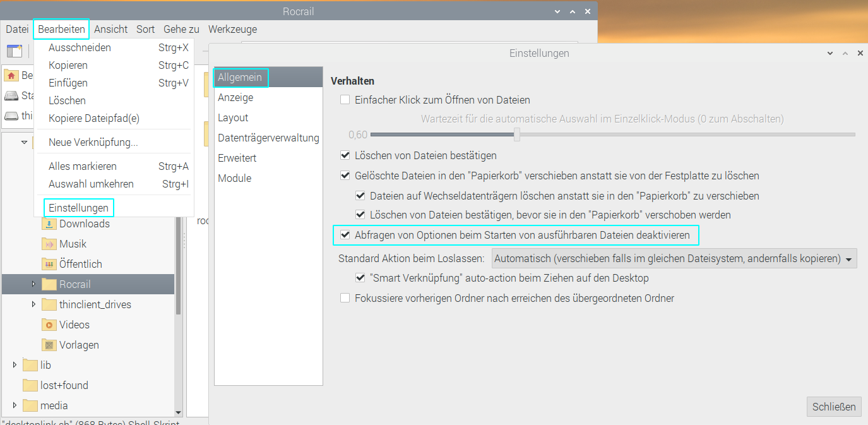Expand the thinclient_drives folder tree node

33,305
